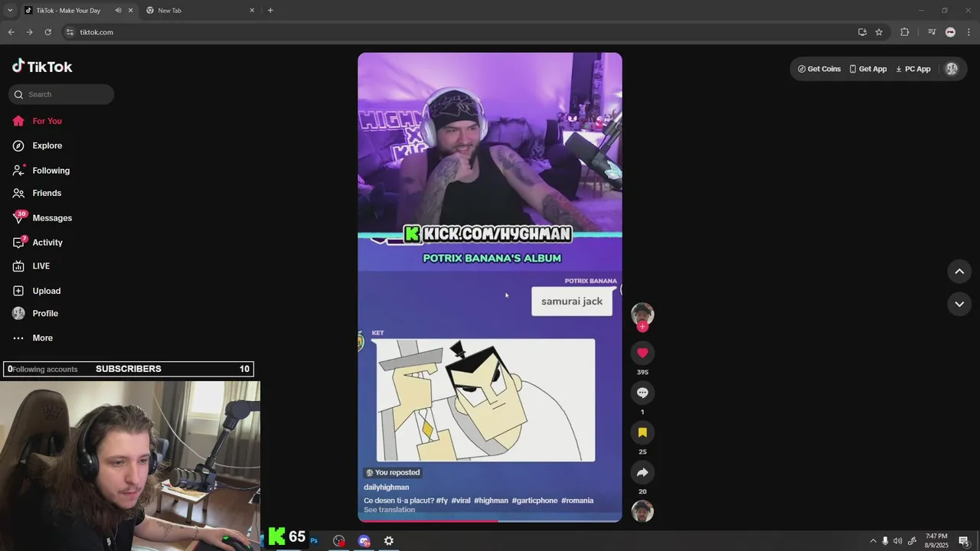The image size is (980, 551).
Task: Follow the creator with the red plus badge
Action: coord(642,327)
